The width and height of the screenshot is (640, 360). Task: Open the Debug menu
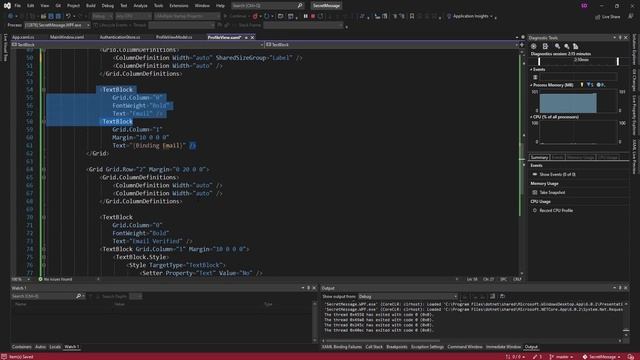[108, 6]
